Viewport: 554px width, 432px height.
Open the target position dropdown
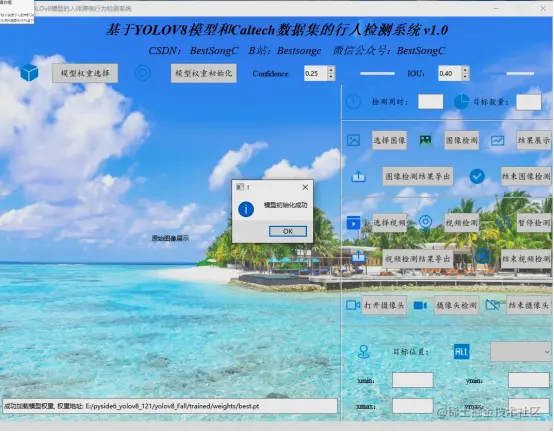521,352
